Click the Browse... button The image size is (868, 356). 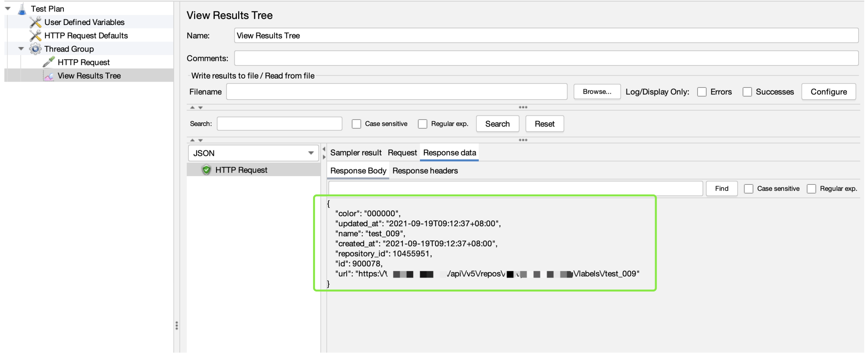pyautogui.click(x=598, y=92)
